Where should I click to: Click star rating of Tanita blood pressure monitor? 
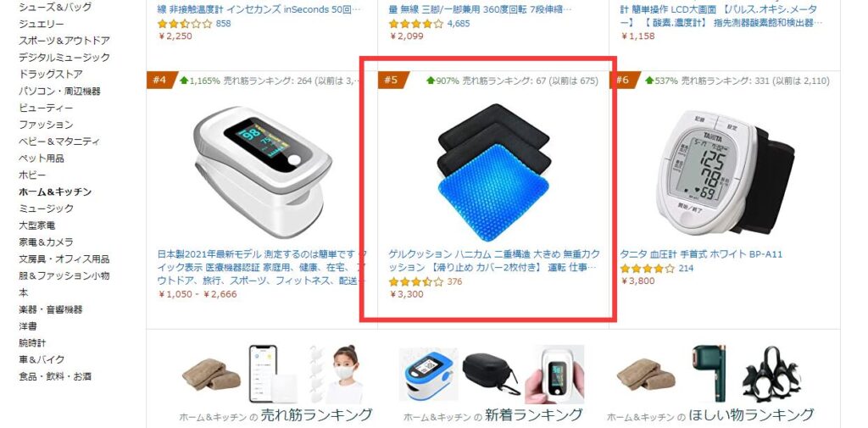coord(647,269)
